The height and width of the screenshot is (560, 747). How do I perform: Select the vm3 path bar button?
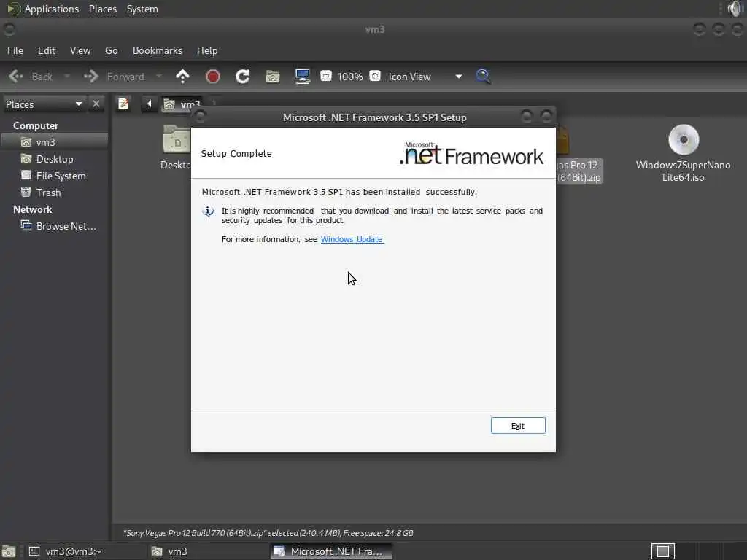pos(182,104)
